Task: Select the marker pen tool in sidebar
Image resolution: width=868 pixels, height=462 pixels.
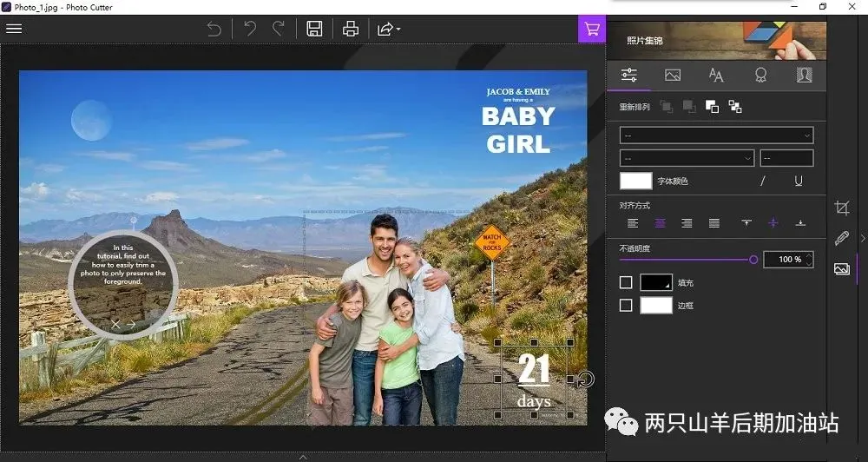Action: (841, 238)
